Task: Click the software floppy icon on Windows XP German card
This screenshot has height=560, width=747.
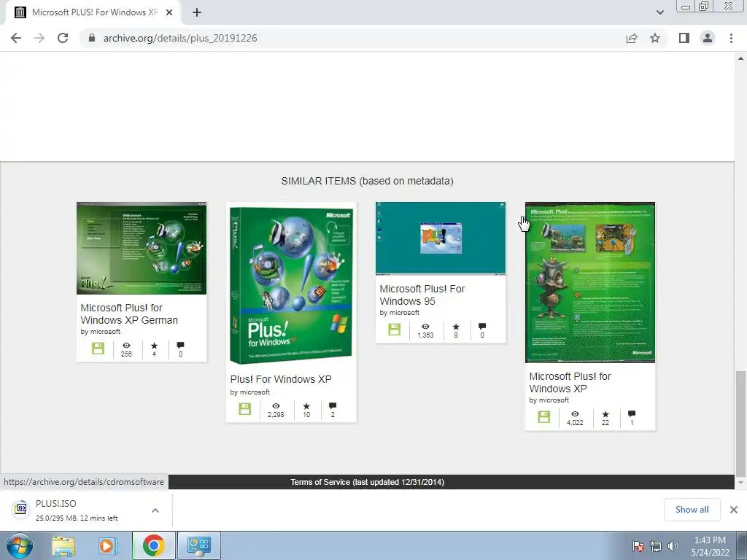Action: tap(98, 349)
